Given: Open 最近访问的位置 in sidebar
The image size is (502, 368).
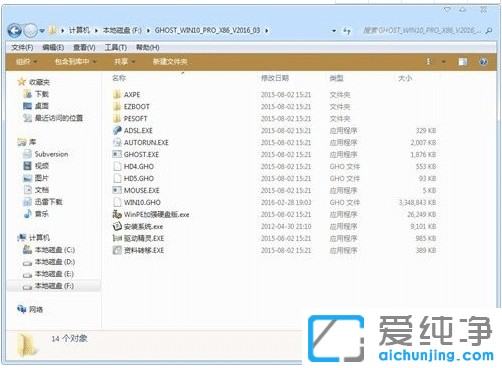Looking at the screenshot, I should [x=59, y=118].
